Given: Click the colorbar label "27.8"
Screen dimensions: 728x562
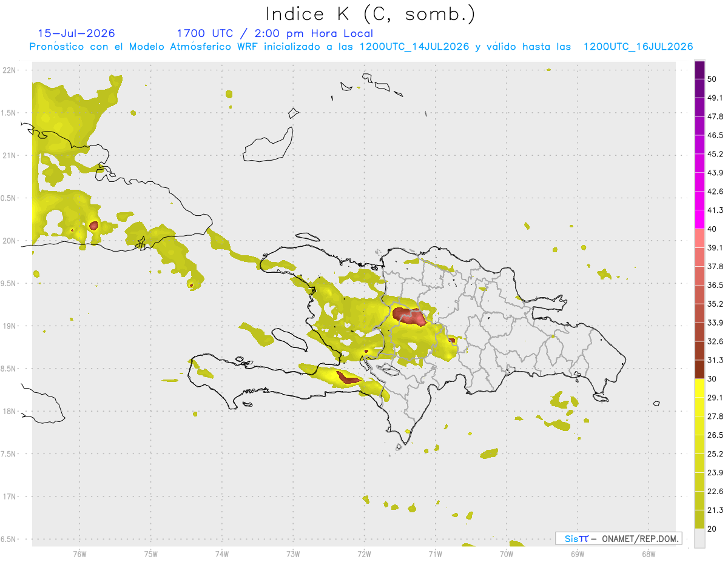Looking at the screenshot, I should 716,416.
